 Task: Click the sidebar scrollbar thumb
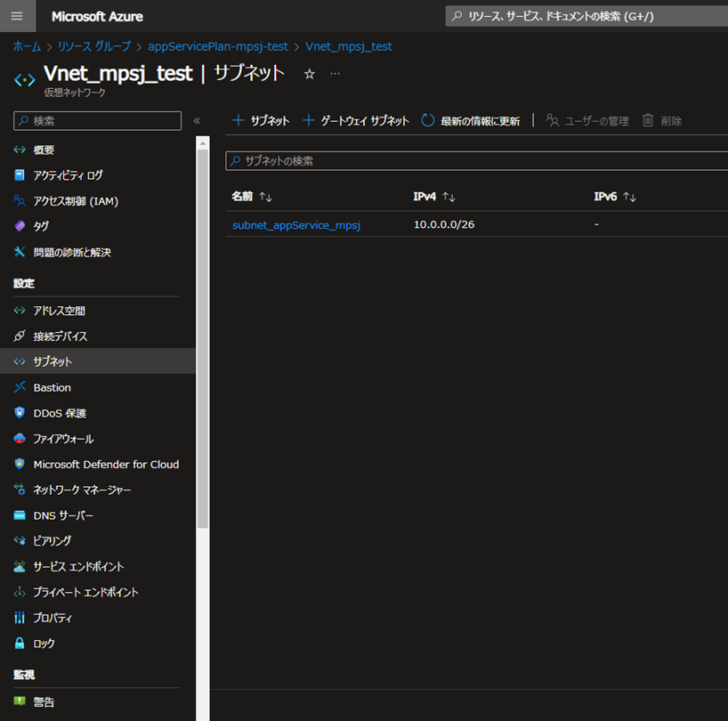[x=203, y=339]
